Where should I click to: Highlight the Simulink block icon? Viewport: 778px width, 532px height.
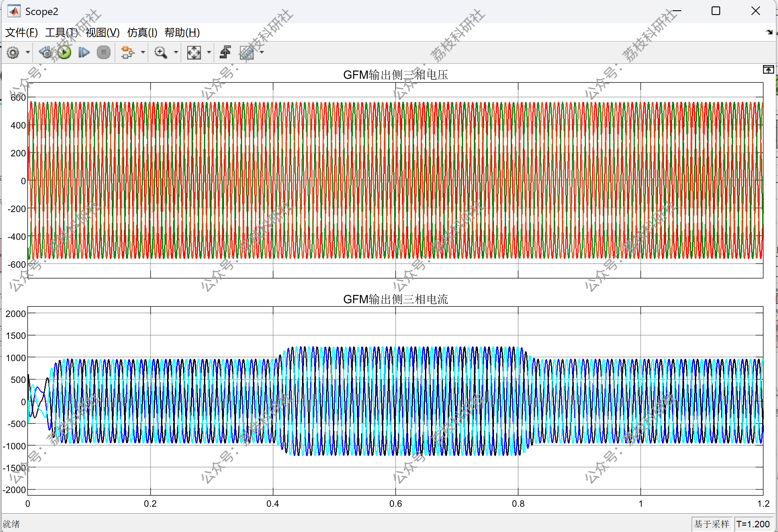pyautogui.click(x=128, y=53)
